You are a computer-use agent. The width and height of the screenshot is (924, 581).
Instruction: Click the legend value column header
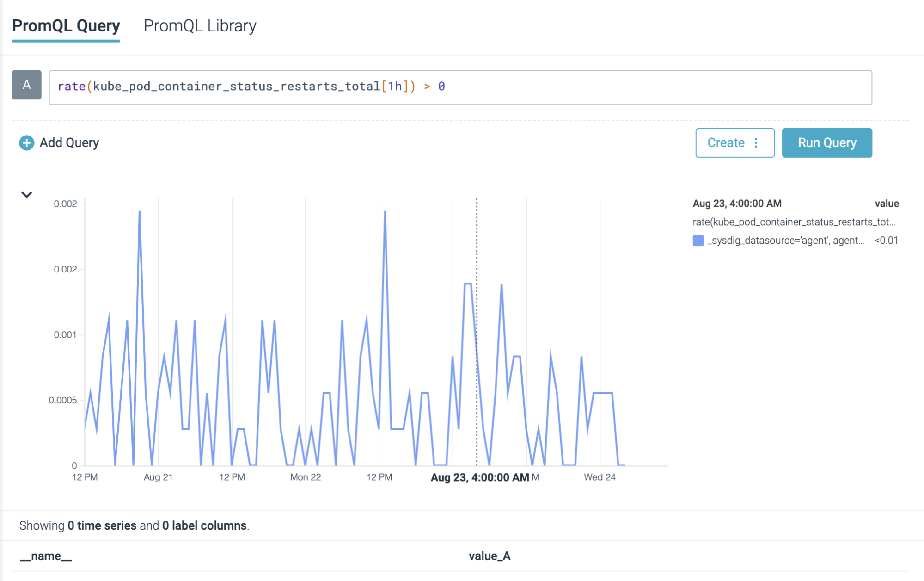click(887, 204)
